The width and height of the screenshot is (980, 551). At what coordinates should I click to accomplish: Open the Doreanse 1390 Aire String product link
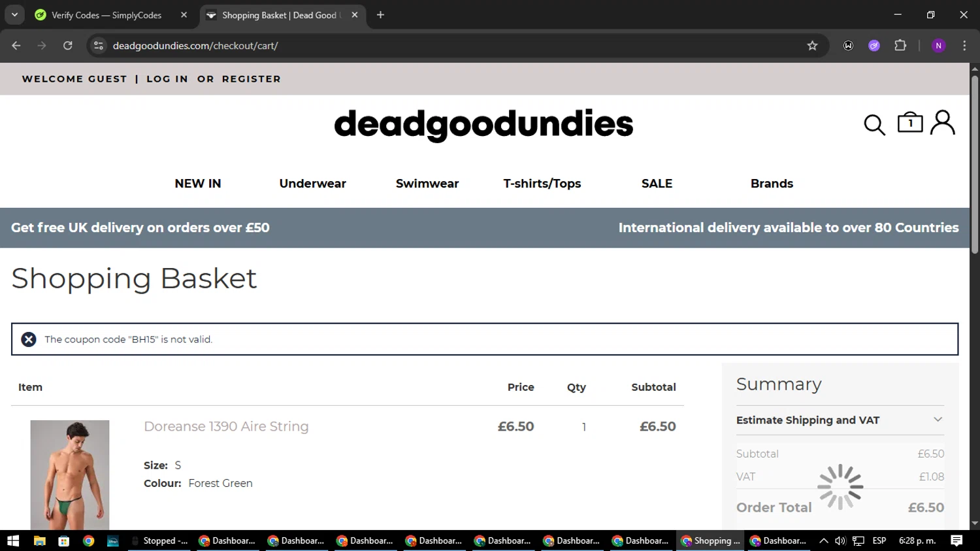226,426
